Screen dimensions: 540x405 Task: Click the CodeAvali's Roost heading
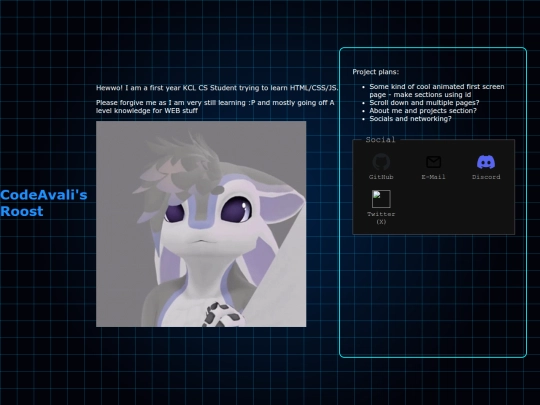point(44,203)
